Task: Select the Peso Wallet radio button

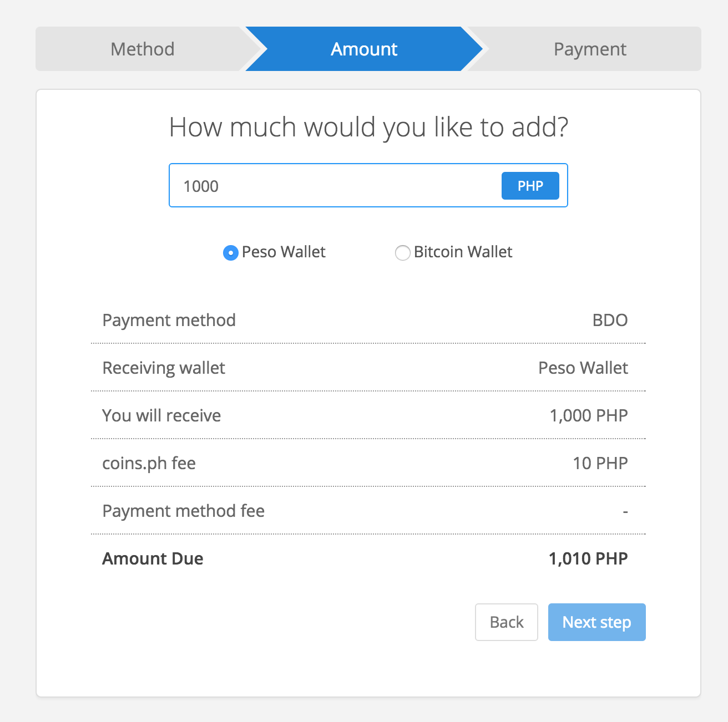Action: (x=230, y=253)
